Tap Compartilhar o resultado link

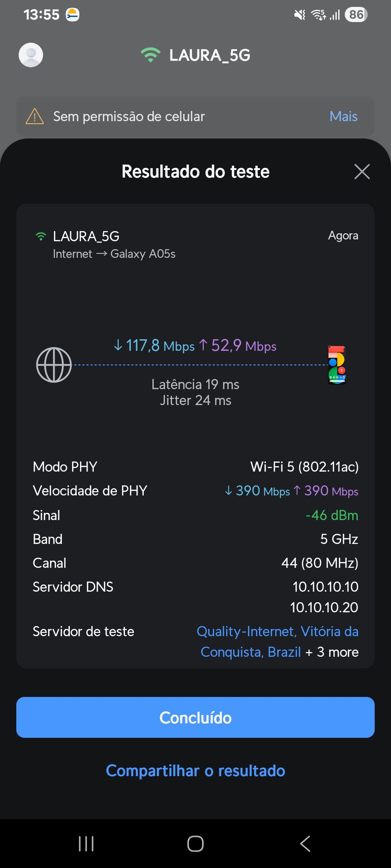pyautogui.click(x=195, y=771)
